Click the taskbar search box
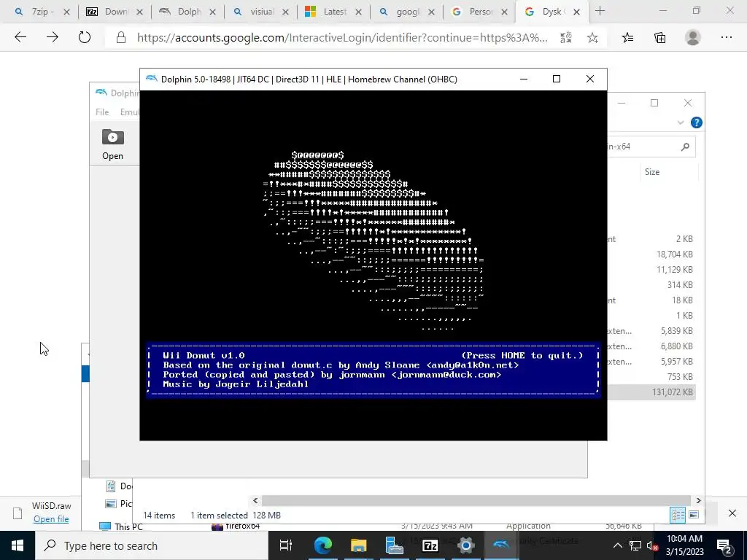The image size is (747, 560). [x=152, y=545]
